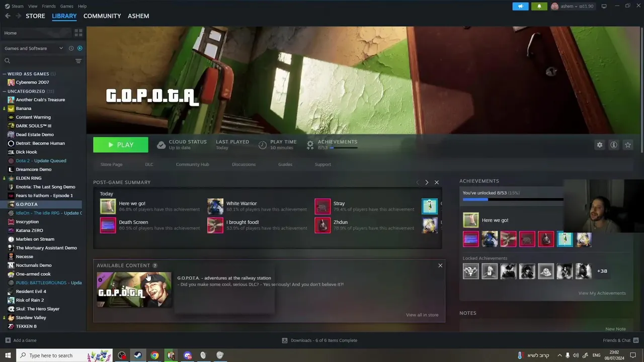Open the DLC link
Viewport: 644px width, 362px height.
tap(149, 164)
